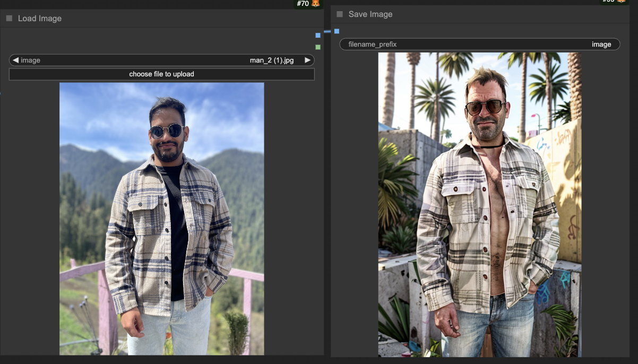
Task: Select the previous image with the left arrow
Action: point(15,60)
